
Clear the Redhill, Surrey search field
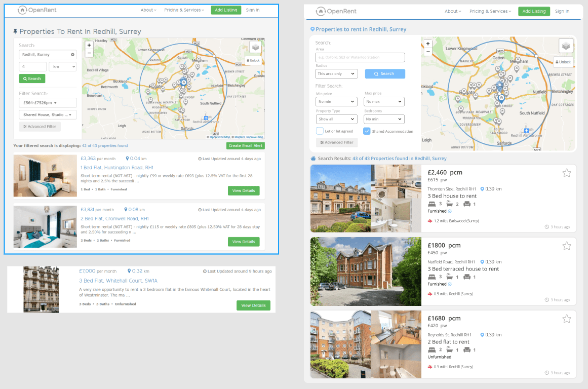coord(72,54)
